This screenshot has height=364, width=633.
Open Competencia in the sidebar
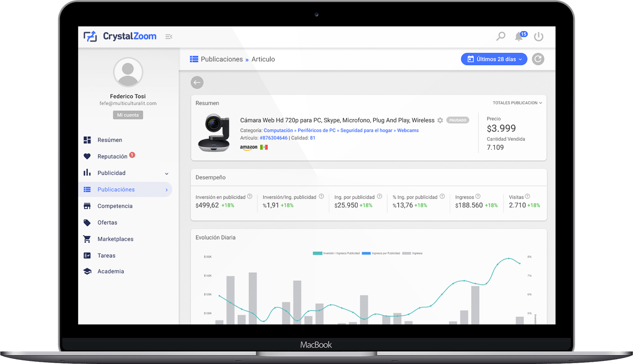114,206
